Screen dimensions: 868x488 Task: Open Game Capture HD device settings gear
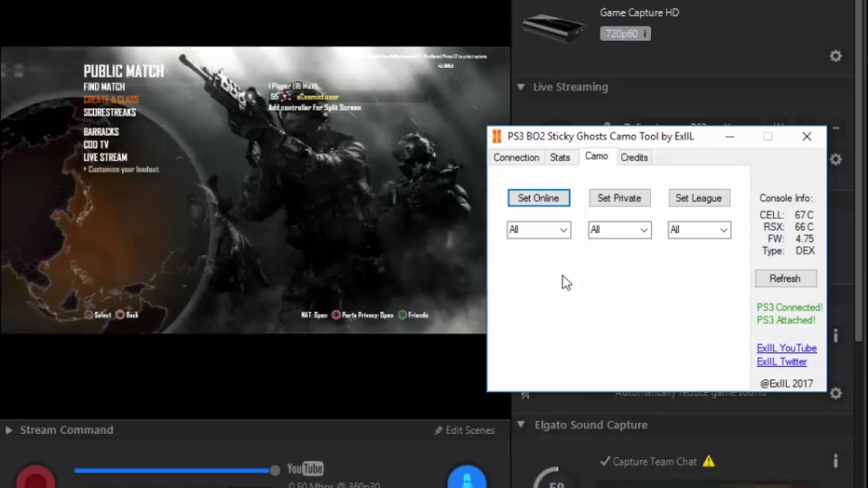click(835, 56)
